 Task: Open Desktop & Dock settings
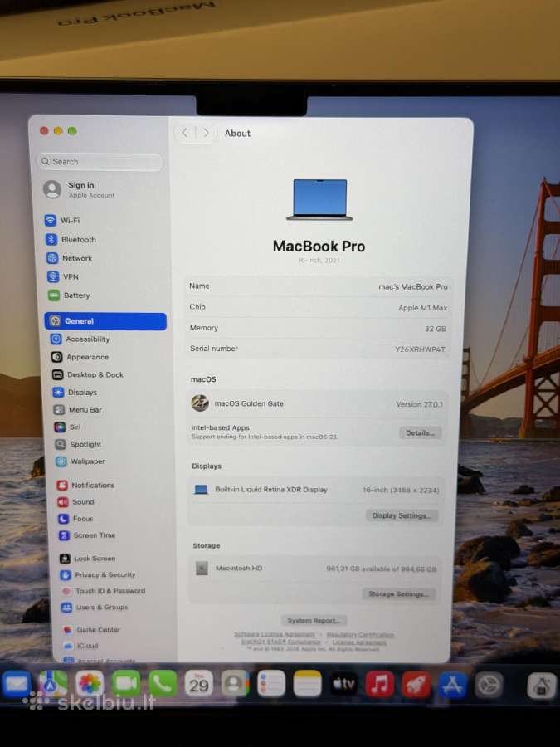(88, 375)
